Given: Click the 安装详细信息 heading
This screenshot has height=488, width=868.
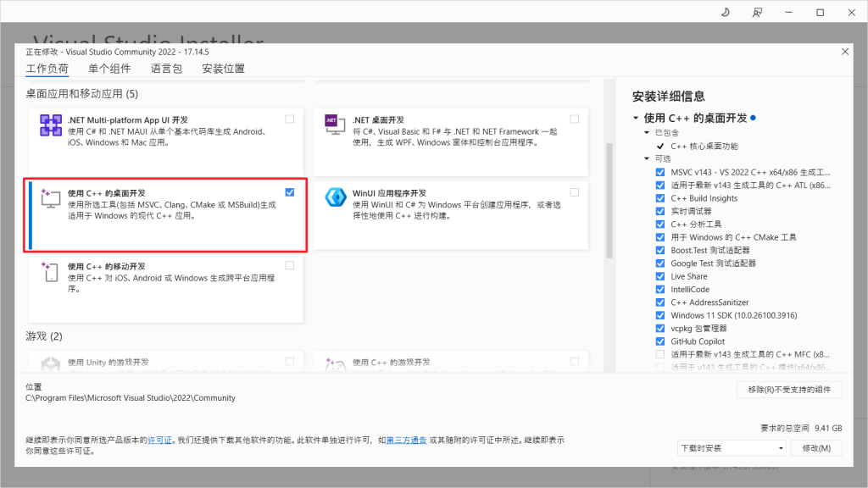Looking at the screenshot, I should 669,97.
